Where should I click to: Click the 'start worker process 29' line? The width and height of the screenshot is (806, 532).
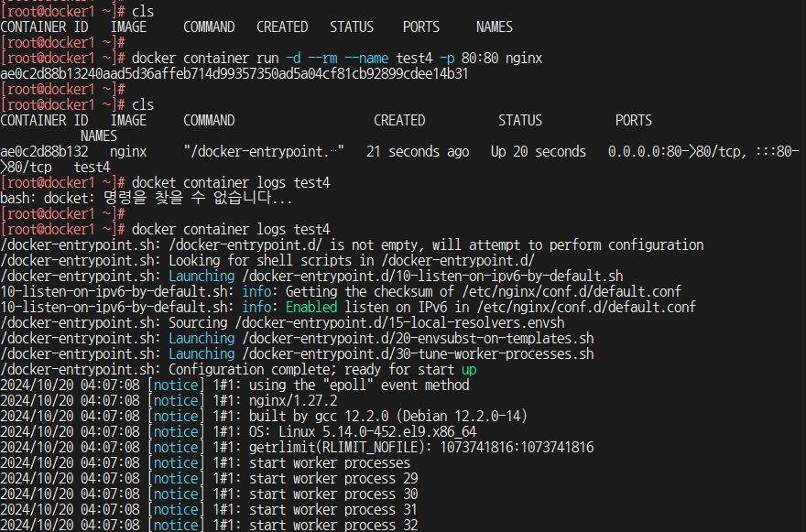click(x=209, y=479)
